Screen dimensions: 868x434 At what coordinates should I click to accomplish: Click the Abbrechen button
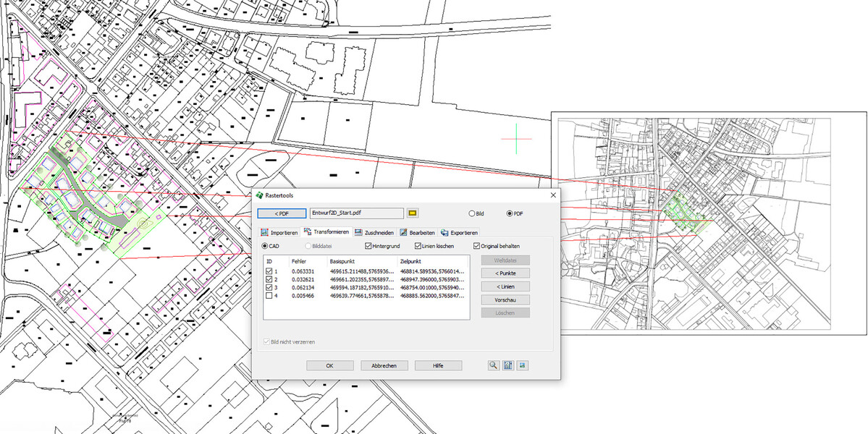(x=384, y=365)
